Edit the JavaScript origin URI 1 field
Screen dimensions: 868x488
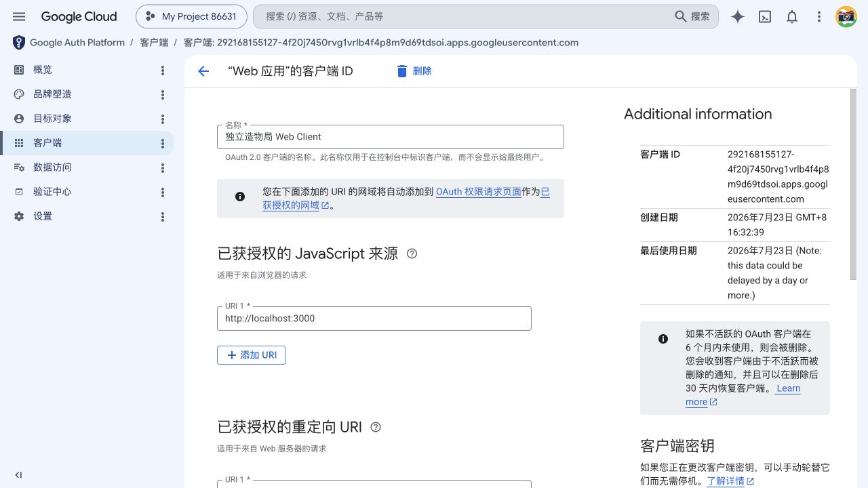tap(374, 319)
